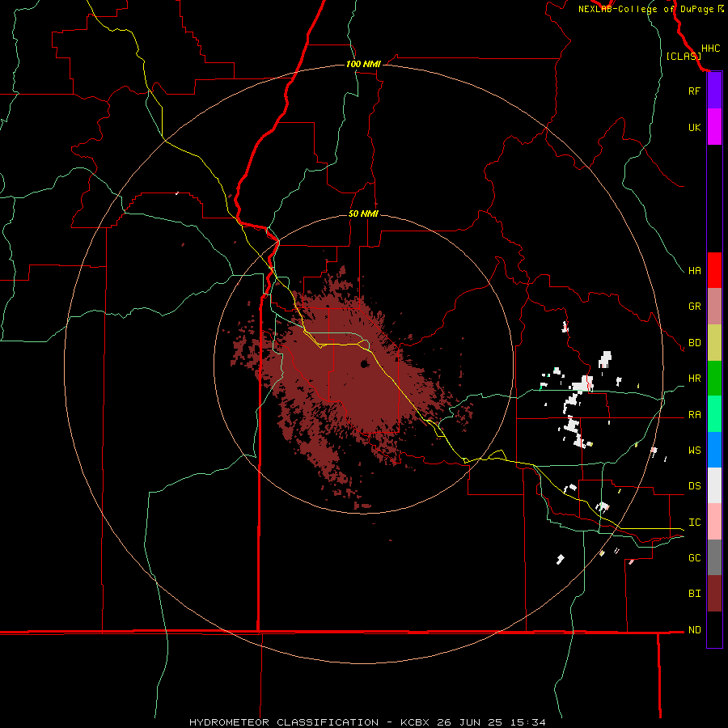Click the WS legend label
This screenshot has height=728, width=728.
coord(694,451)
